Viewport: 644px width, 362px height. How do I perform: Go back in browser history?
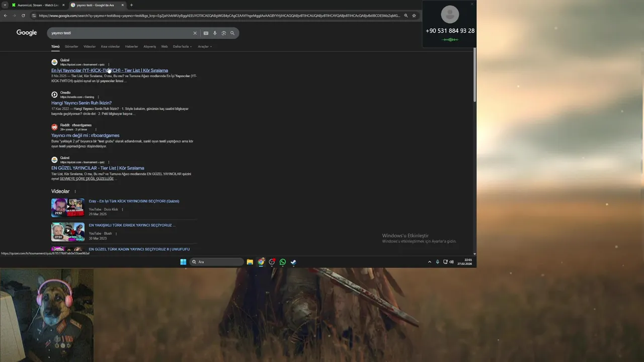tap(6, 16)
